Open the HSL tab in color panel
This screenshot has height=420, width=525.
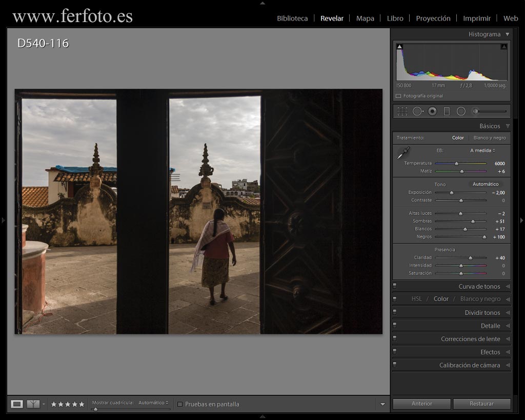click(416, 299)
